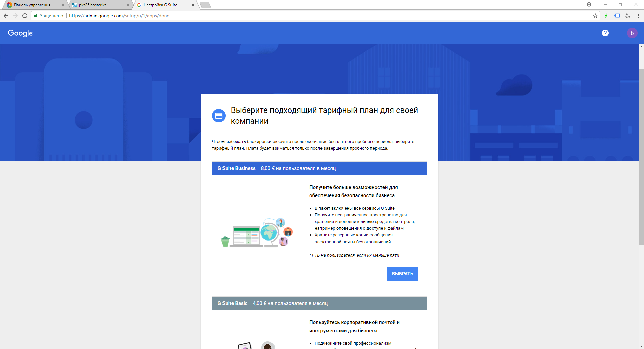The image size is (644, 349).
Task: Click the page vertical scrollbar thumb
Action: (641, 156)
